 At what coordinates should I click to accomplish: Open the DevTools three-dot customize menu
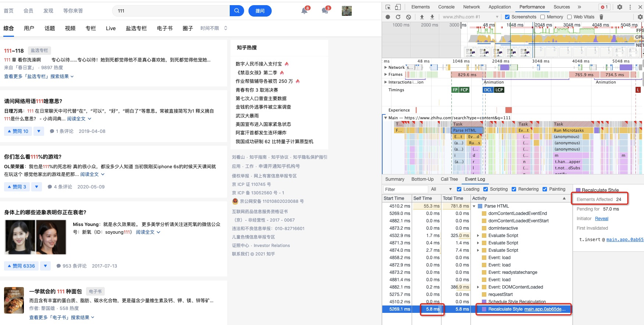tap(630, 7)
